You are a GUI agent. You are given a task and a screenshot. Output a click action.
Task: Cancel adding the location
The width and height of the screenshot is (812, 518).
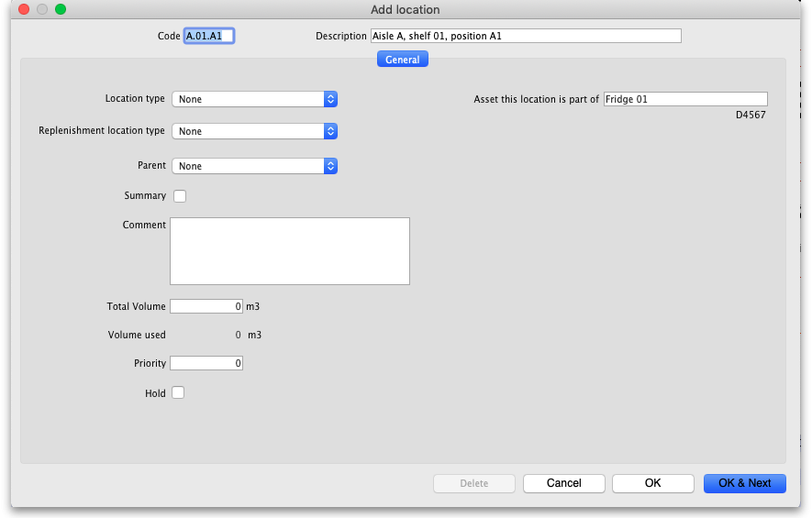click(x=564, y=483)
